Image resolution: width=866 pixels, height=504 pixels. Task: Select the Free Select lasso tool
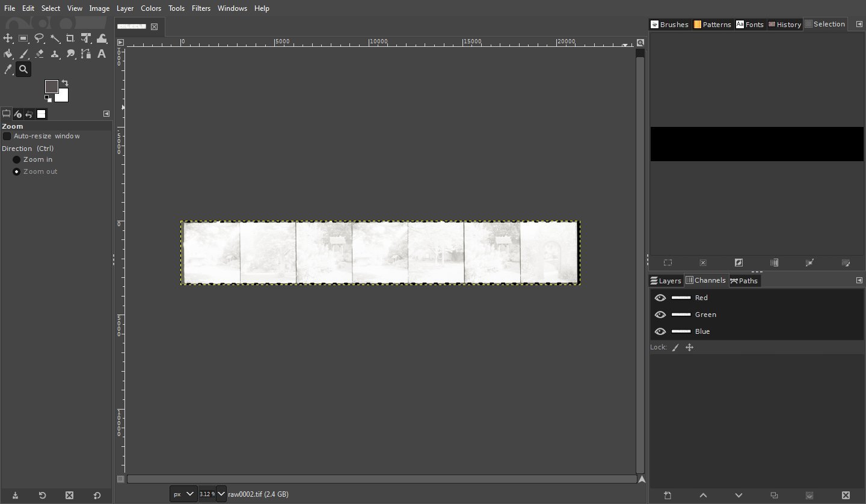tap(39, 38)
